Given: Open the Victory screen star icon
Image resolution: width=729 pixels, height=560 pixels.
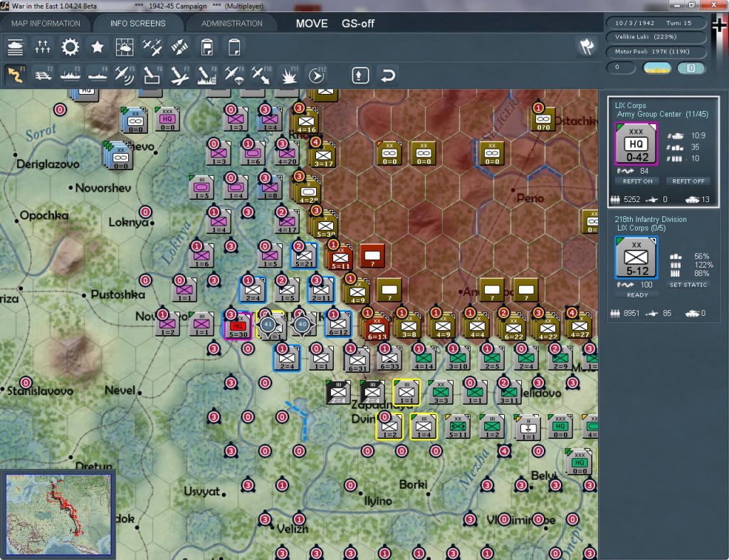Looking at the screenshot, I should pyautogui.click(x=97, y=47).
